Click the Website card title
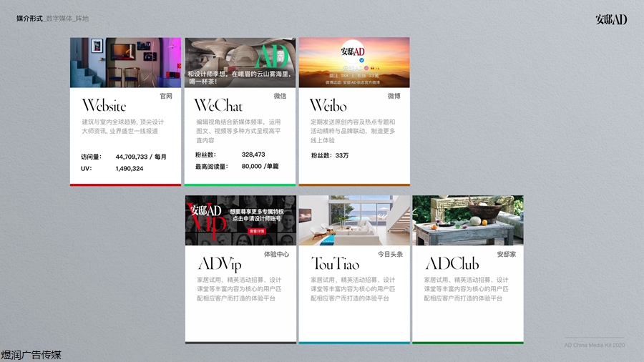The height and width of the screenshot is (362, 644). point(104,105)
